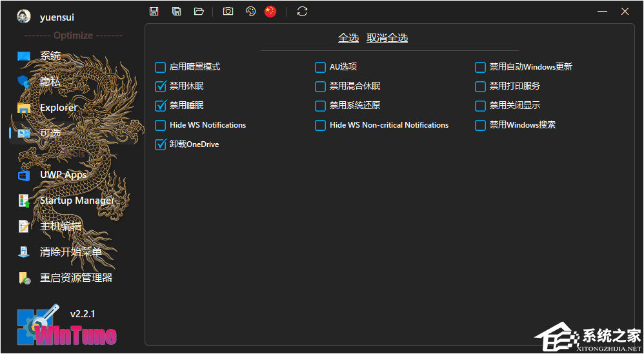Check the 禁用打印服务 checkbox
Viewport: 644px width, 354px height.
click(480, 86)
